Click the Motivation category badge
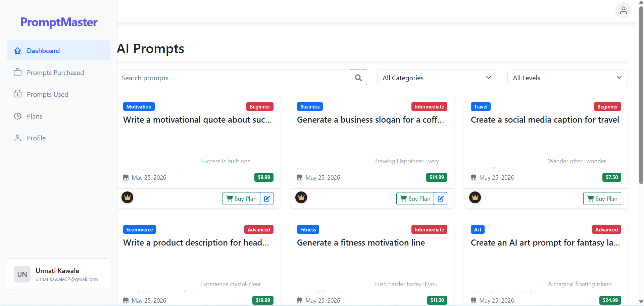This screenshot has height=306, width=644. point(139,106)
